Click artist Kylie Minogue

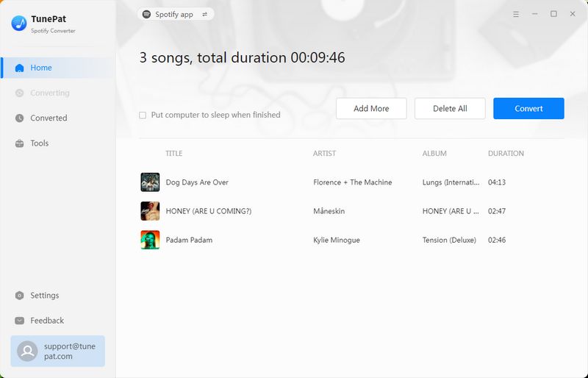pos(337,240)
